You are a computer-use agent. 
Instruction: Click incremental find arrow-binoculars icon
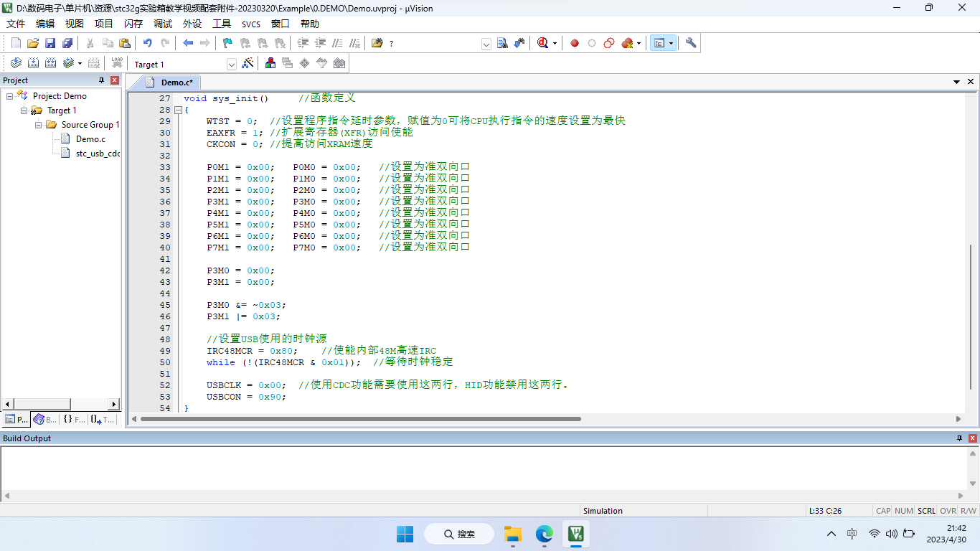(519, 43)
